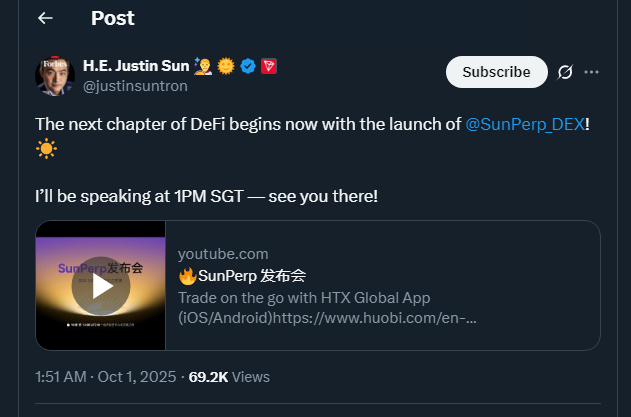Go back using the left arrow
Image resolution: width=631 pixels, height=417 pixels.
pos(45,18)
